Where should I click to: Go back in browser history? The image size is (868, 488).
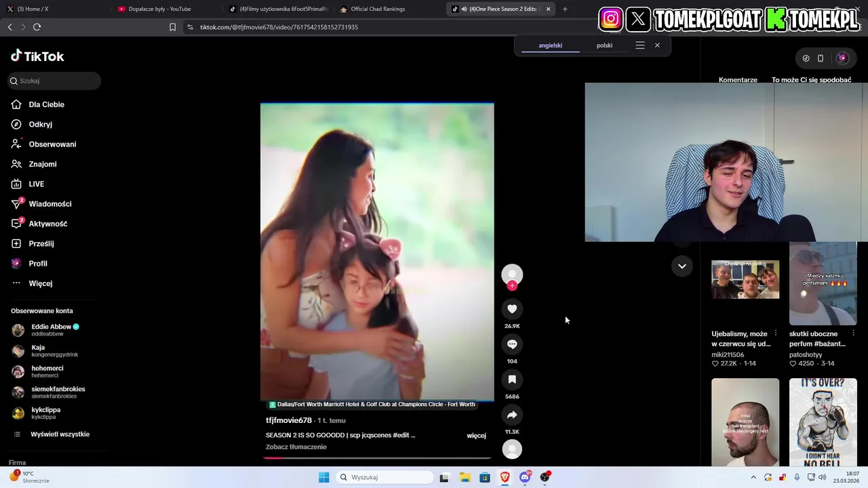(x=9, y=27)
